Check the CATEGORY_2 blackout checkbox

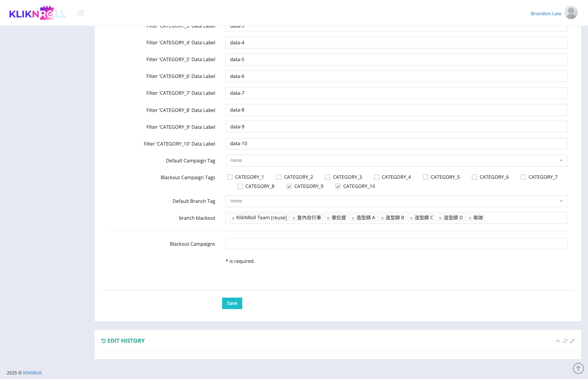[x=279, y=177]
